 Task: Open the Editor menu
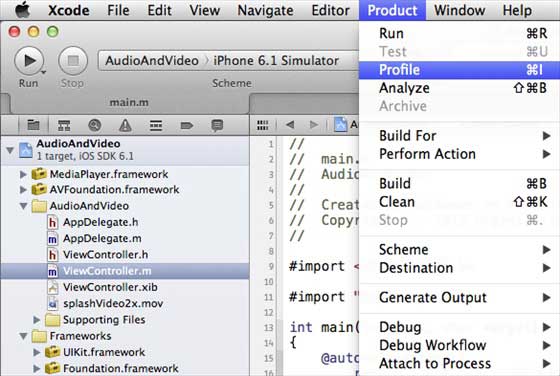pos(330,10)
